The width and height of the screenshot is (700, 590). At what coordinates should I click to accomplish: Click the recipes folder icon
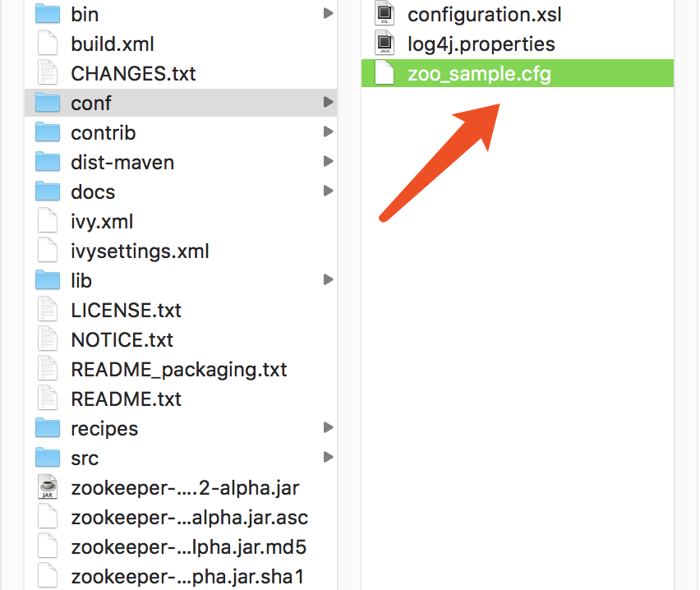48,428
